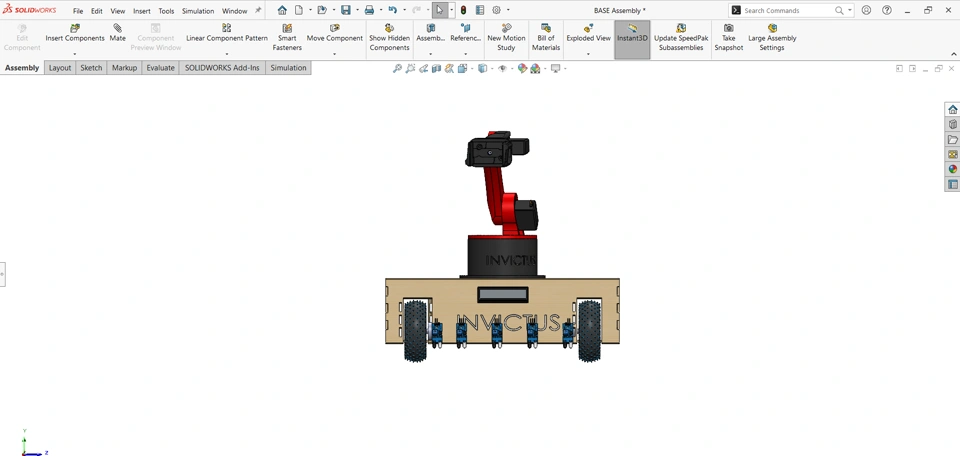Viewport: 960px width, 456px height.
Task: Click the Rebuild traffic light icon
Action: 463,10
